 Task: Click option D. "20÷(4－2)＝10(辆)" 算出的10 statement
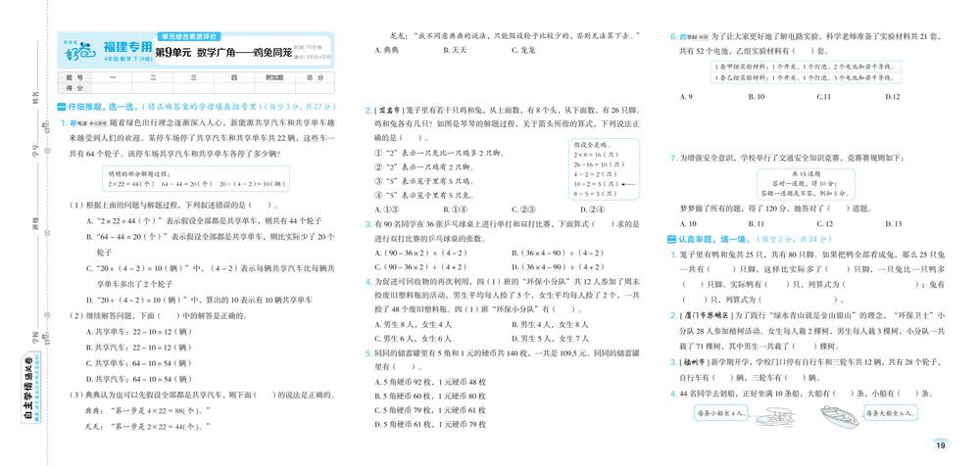pos(199,300)
